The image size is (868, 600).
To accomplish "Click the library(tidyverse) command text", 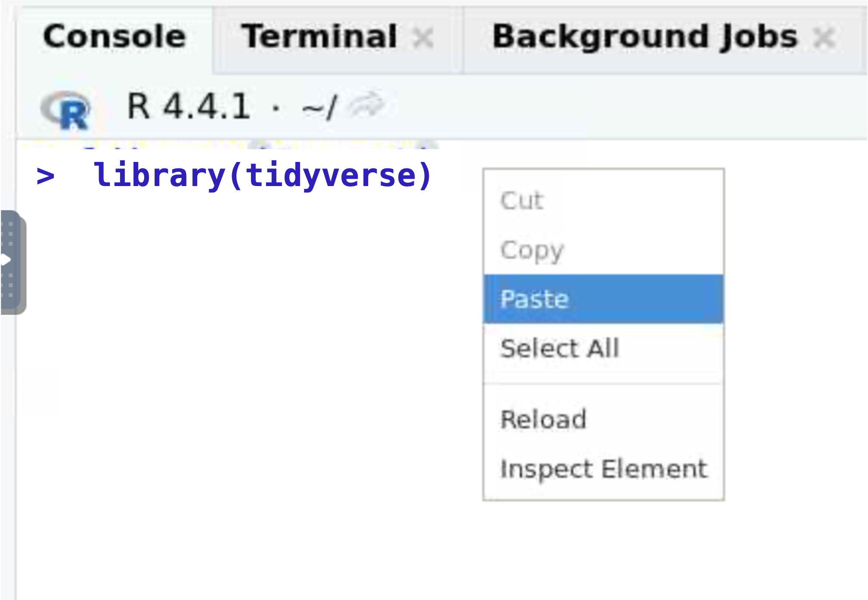I will [x=263, y=175].
